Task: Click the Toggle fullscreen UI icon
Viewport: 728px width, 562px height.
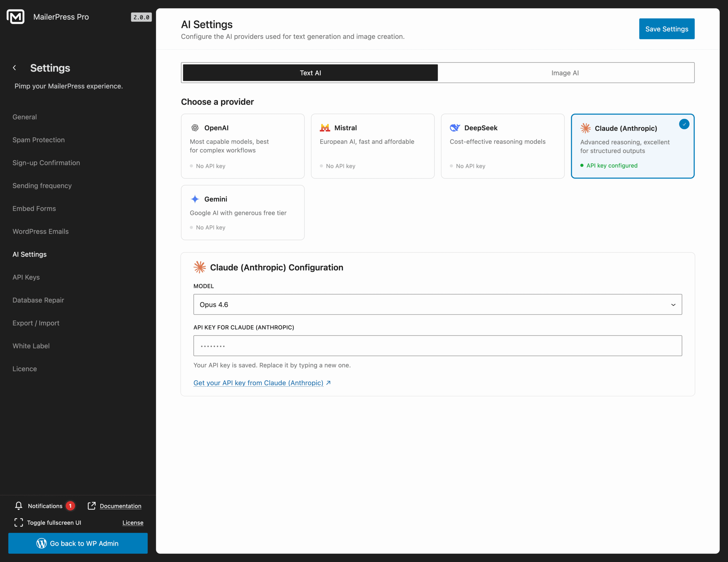Action: [19, 522]
